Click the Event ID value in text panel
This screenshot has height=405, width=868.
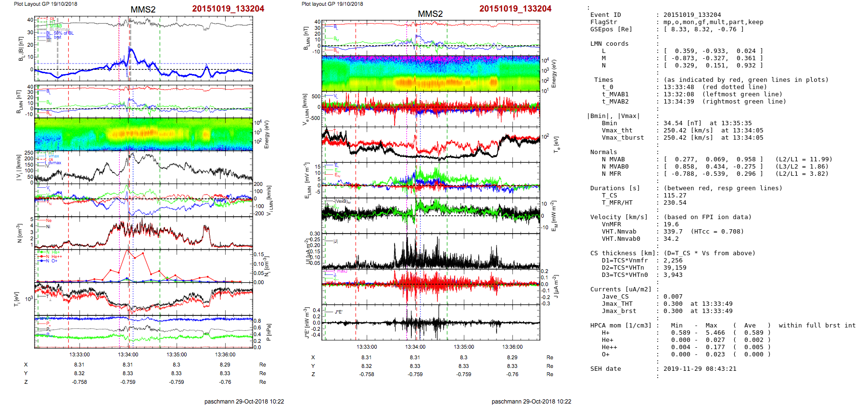[692, 15]
